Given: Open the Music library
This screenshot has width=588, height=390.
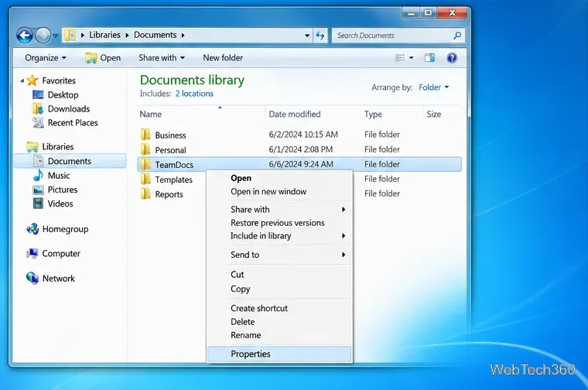Looking at the screenshot, I should [59, 176].
